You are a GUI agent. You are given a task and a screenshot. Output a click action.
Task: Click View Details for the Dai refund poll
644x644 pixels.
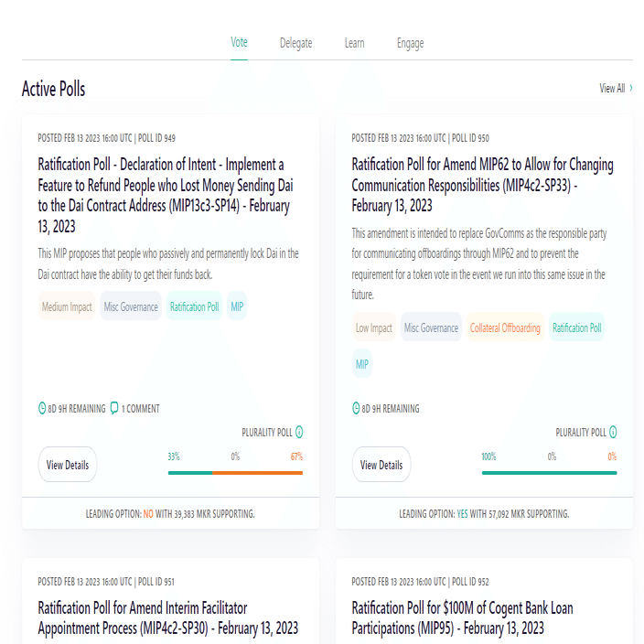(x=68, y=465)
